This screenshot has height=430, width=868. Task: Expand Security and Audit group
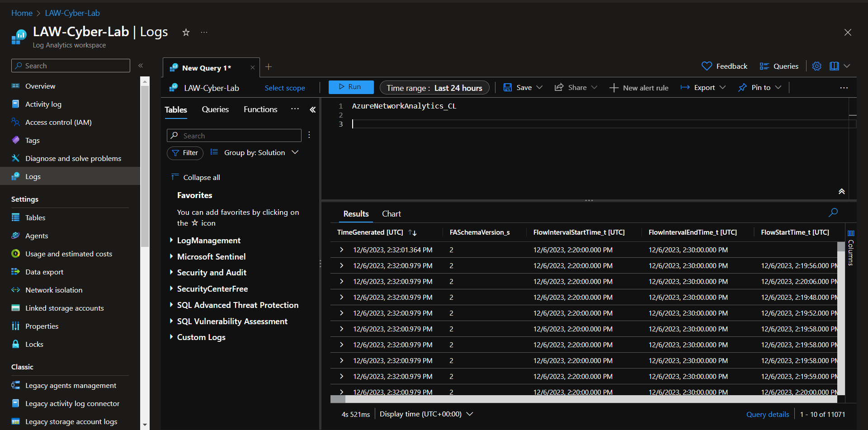(x=171, y=272)
